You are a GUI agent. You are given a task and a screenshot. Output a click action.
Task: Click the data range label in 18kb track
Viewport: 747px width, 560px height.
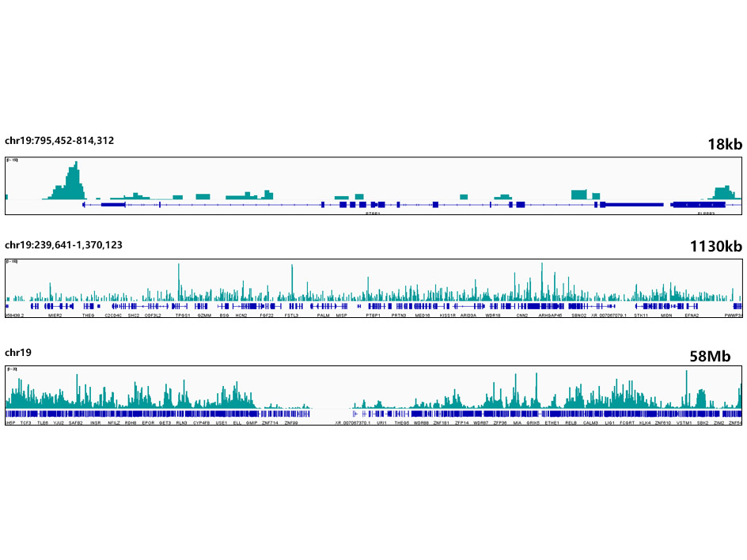pos(13,161)
